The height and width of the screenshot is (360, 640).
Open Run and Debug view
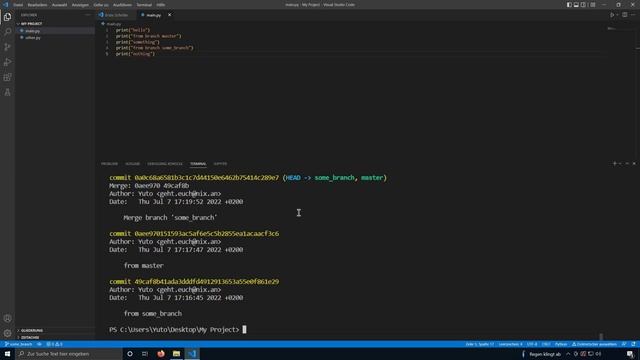click(7, 62)
